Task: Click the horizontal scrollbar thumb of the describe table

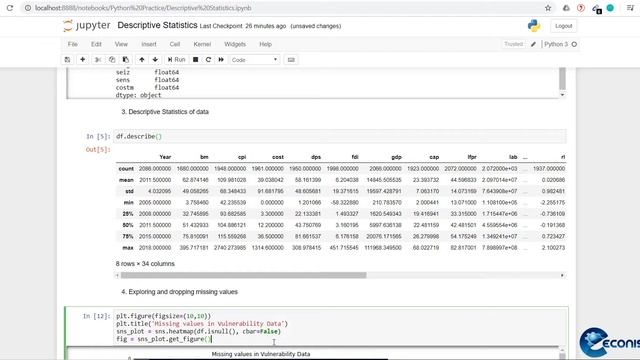Action: click(243, 276)
